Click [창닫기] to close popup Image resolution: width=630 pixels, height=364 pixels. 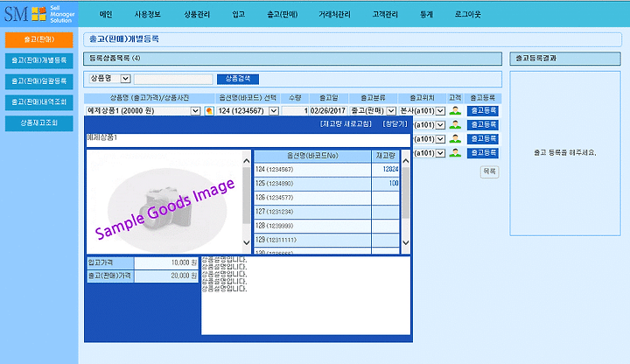pos(395,123)
